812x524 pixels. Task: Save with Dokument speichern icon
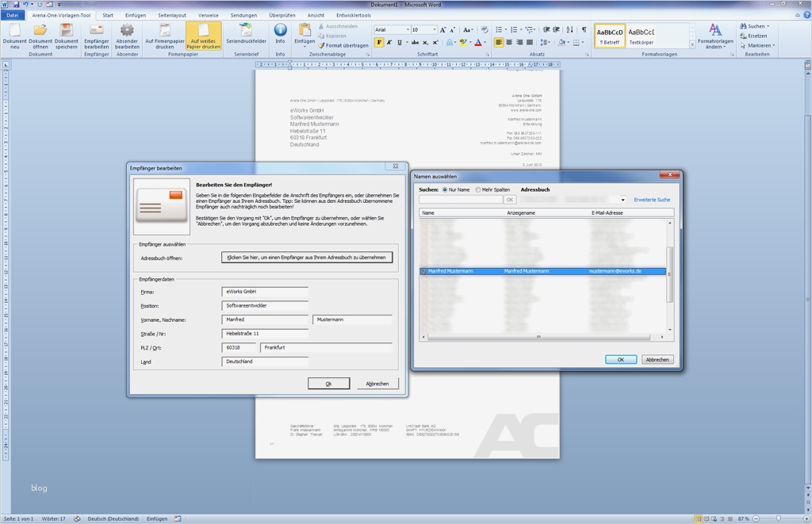[67, 36]
